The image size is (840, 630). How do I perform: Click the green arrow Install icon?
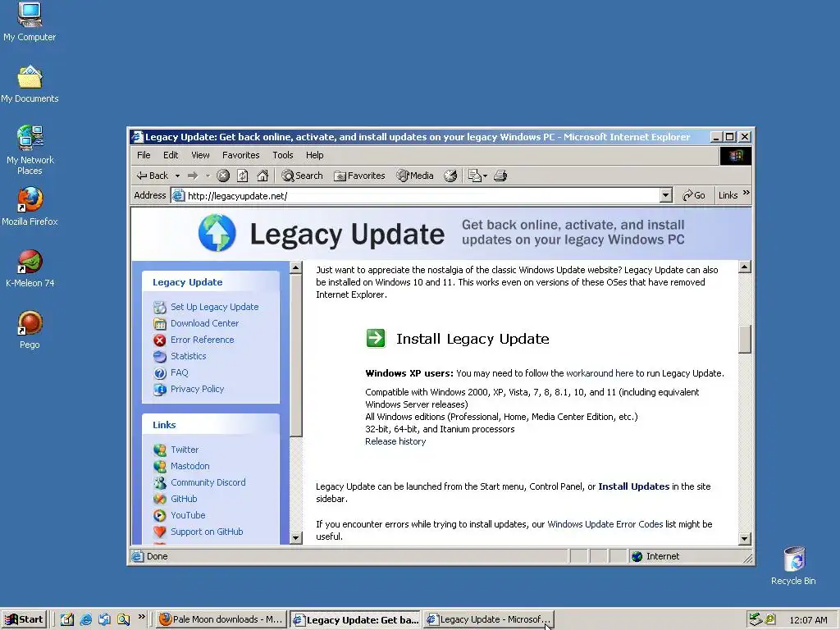click(x=376, y=338)
